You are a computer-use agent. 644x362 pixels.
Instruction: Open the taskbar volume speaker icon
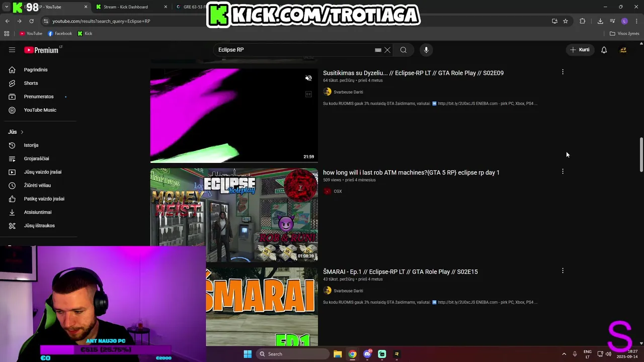[609, 354]
